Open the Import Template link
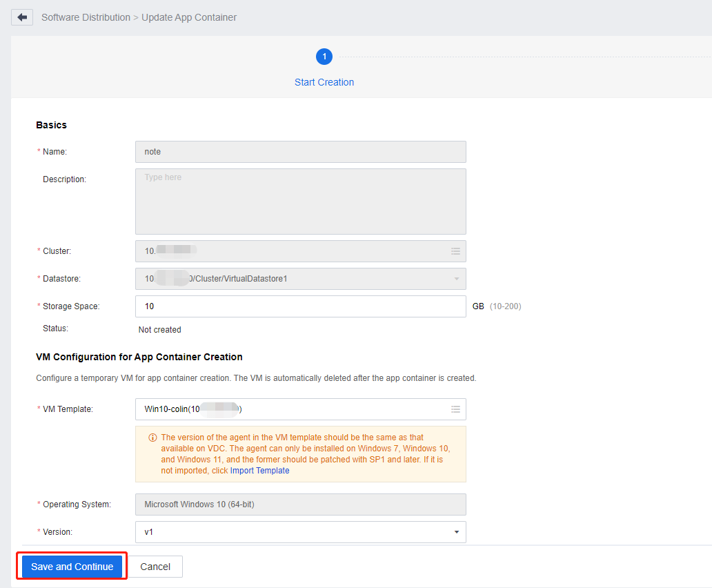Screen dimensions: 712x588 coord(259,471)
